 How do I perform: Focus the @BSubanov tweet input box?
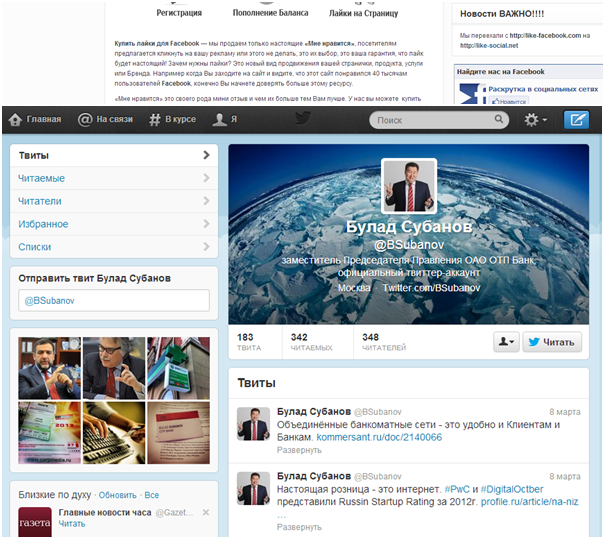114,300
